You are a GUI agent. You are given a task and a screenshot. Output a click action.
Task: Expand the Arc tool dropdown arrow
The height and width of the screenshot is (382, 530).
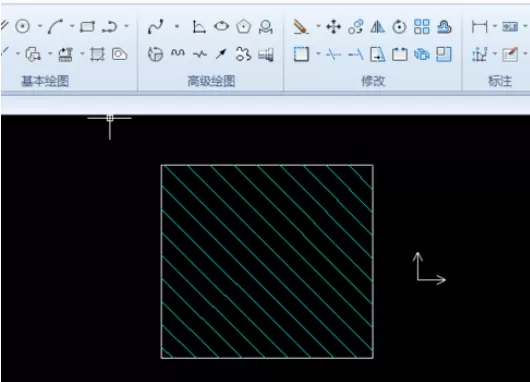(x=72, y=26)
